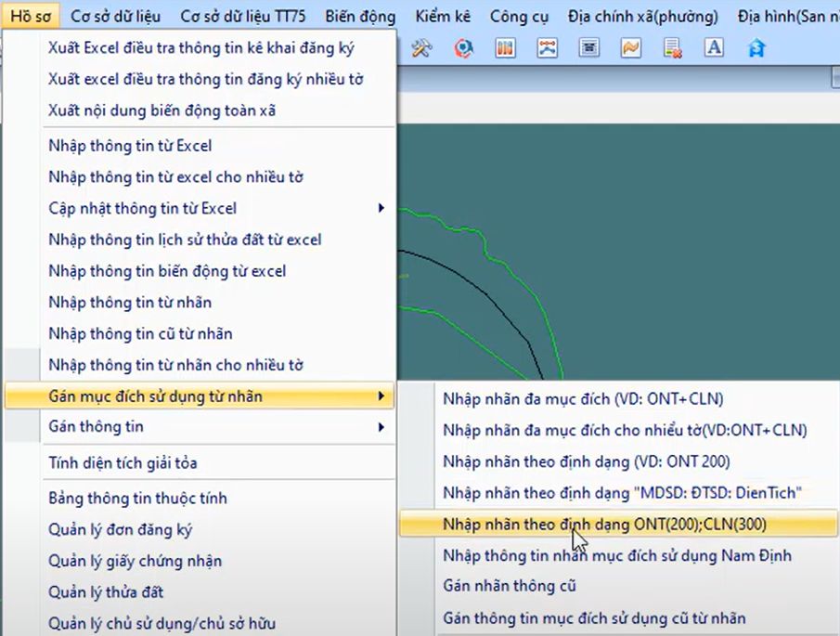Image resolution: width=840 pixels, height=636 pixels.
Task: Click the tools/settings toolbar icon
Action: tap(420, 48)
